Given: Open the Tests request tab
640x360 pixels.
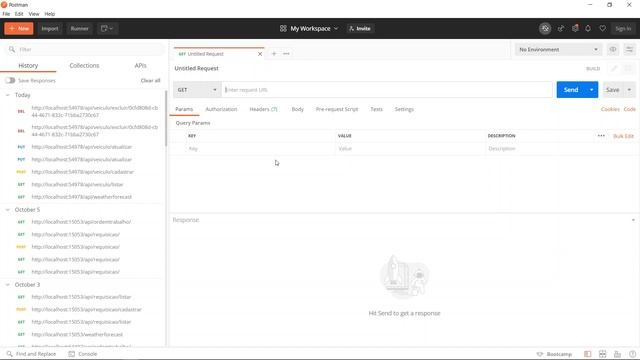Looking at the screenshot, I should click(376, 109).
